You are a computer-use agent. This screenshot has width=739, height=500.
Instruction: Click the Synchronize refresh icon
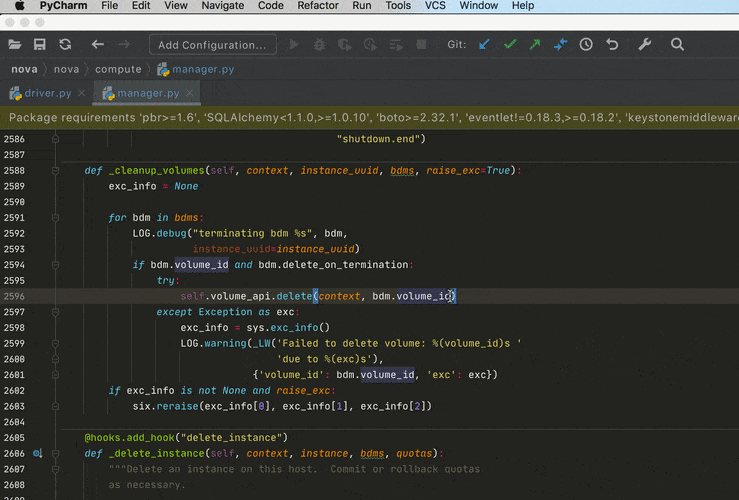(65, 44)
